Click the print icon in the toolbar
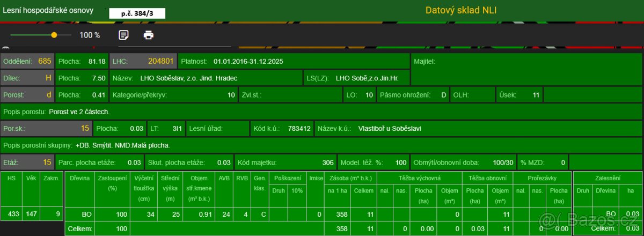The image size is (644, 236). pyautogui.click(x=149, y=35)
